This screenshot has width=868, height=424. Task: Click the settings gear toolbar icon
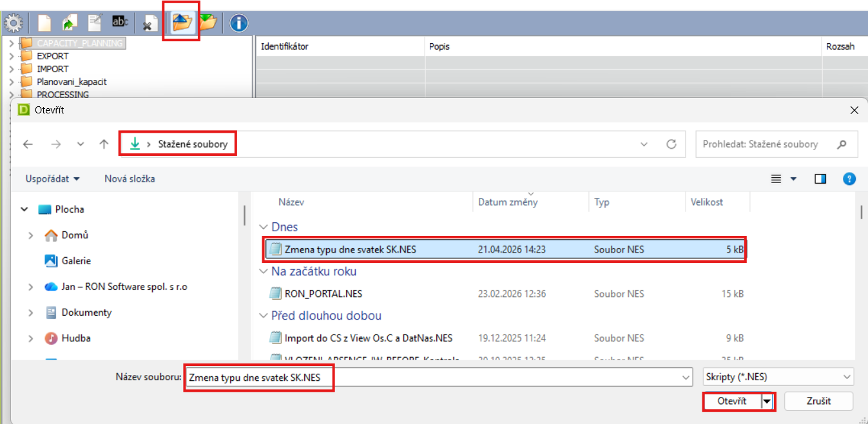coord(14,24)
